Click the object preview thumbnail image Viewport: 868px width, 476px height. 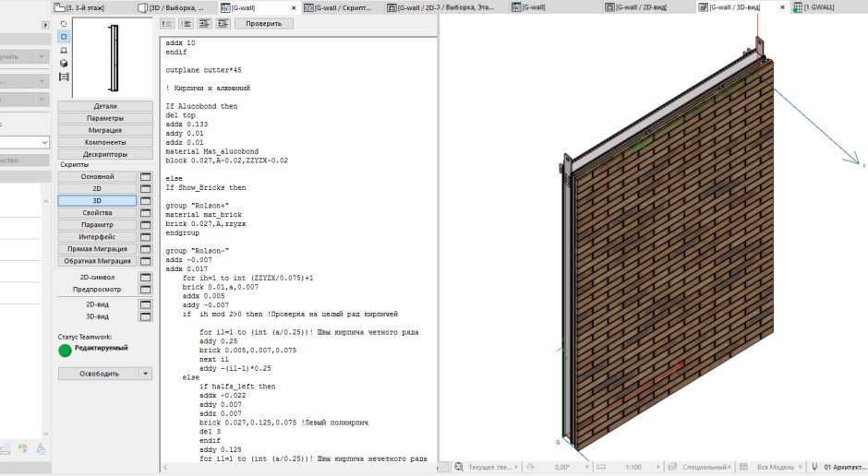(x=113, y=57)
